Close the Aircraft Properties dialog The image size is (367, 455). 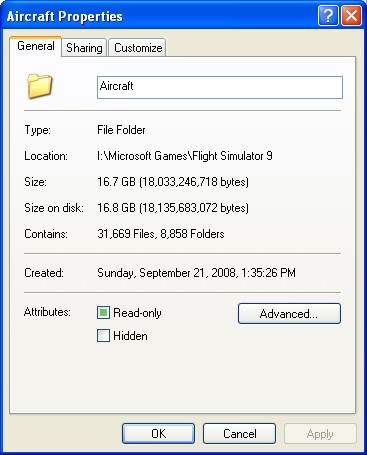pos(351,15)
